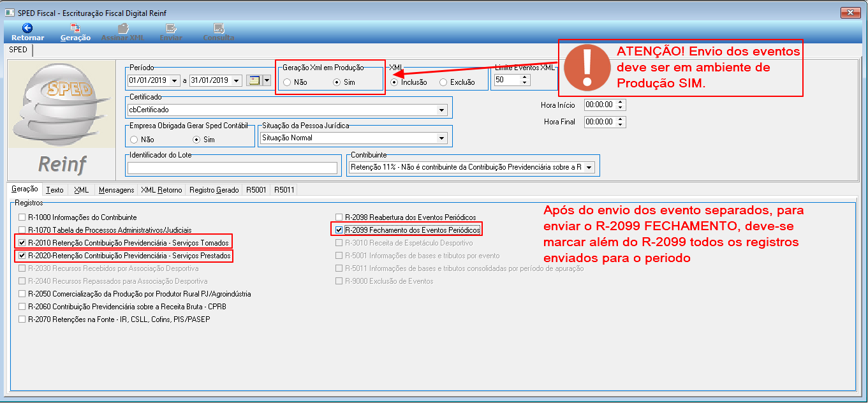Adjust the Hora Final time spinner
The width and height of the screenshot is (868, 403).
tap(621, 122)
